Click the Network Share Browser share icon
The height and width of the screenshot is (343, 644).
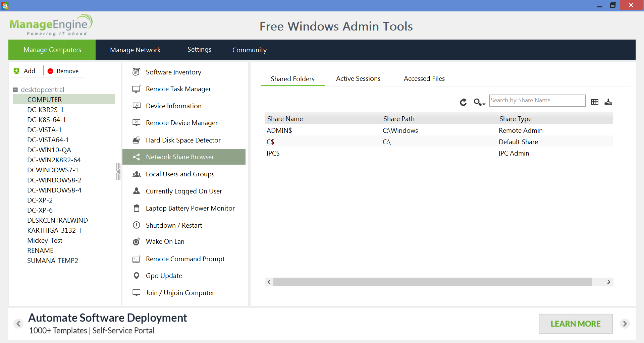(x=136, y=157)
